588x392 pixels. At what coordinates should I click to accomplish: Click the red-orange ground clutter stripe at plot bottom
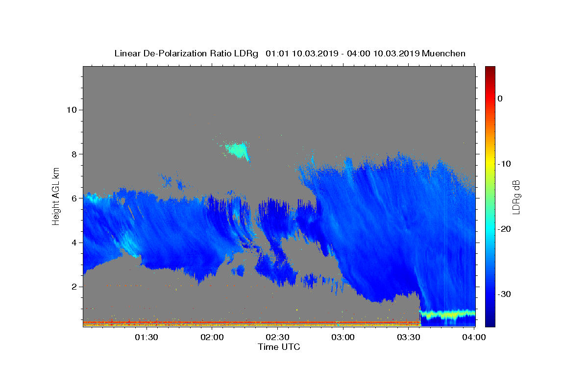[251, 323]
